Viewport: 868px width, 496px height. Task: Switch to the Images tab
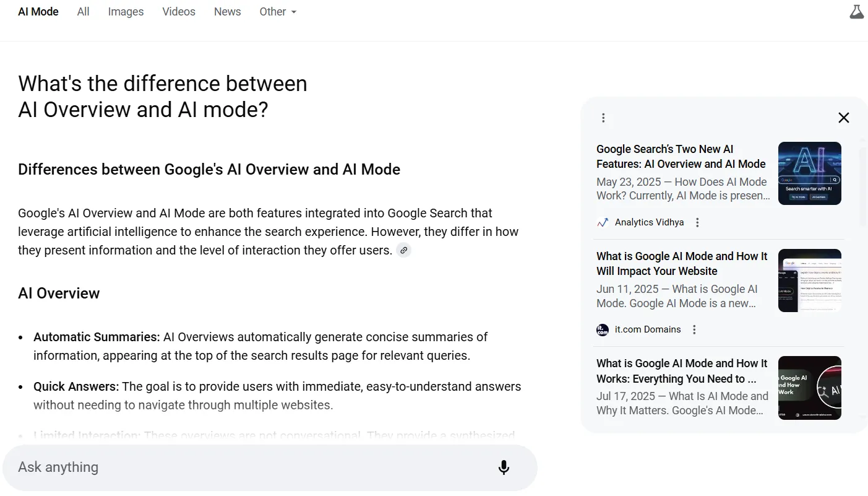[x=126, y=11]
